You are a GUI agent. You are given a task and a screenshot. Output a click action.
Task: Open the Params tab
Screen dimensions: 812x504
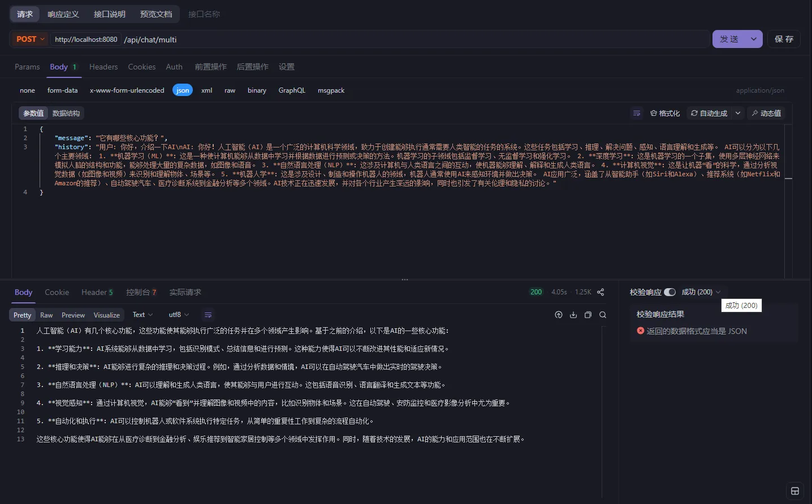[x=27, y=67]
